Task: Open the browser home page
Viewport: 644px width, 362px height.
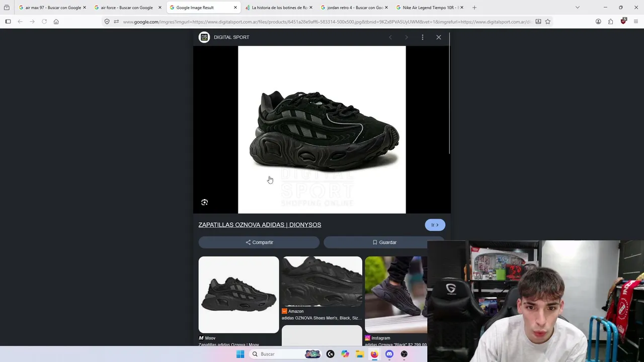Action: (56, 22)
